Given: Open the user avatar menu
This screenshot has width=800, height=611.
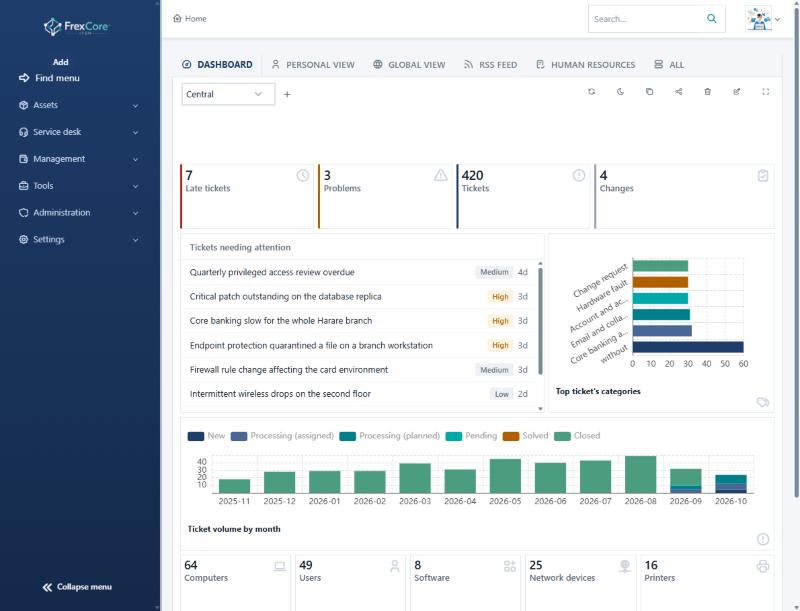Looking at the screenshot, I should pos(762,19).
